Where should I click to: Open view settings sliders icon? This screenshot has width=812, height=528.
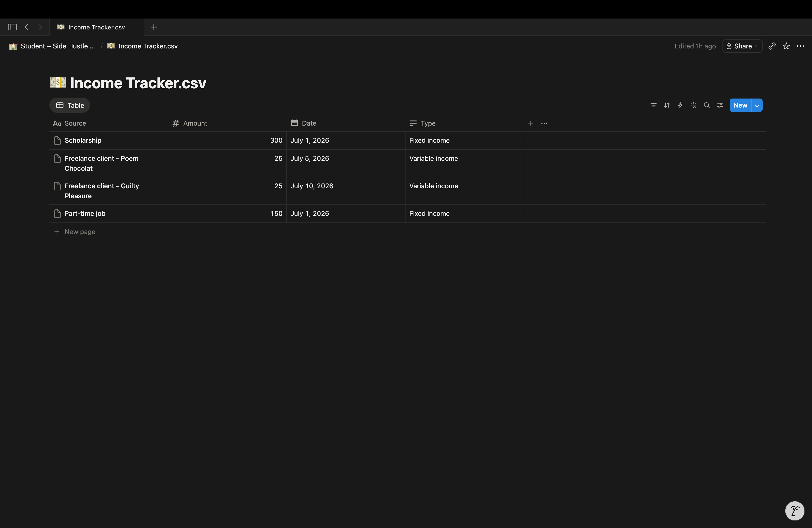tap(720, 105)
